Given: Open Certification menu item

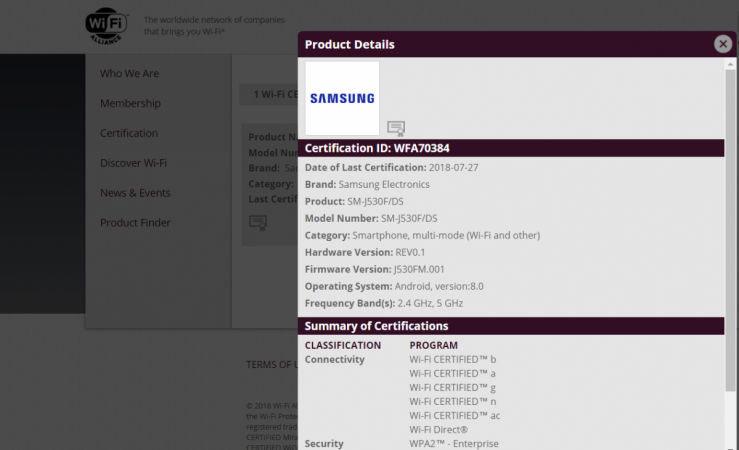Looking at the screenshot, I should [129, 133].
